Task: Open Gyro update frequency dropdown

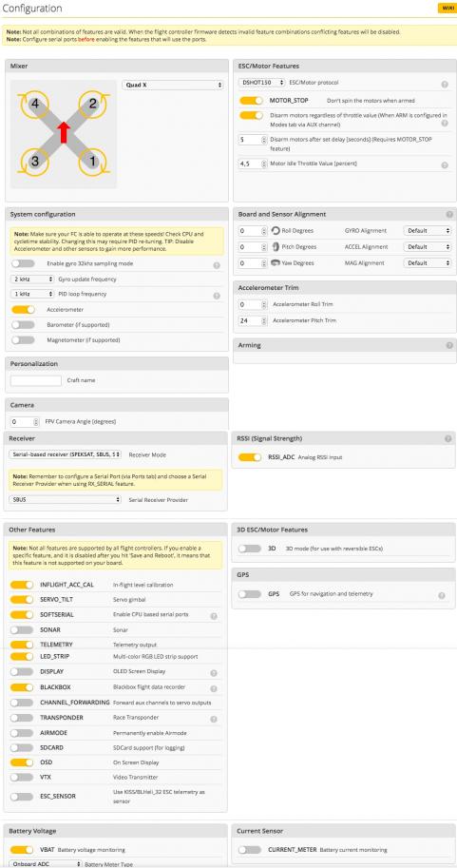Action: point(32,279)
